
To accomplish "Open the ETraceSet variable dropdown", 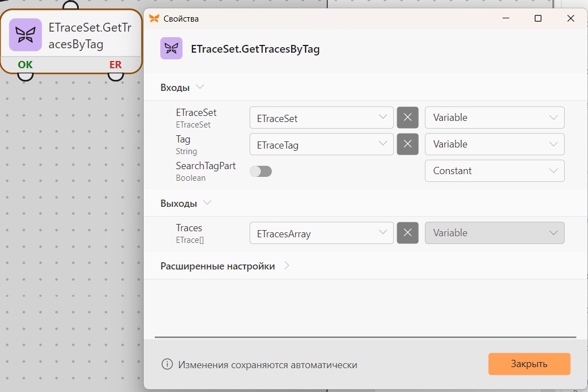I will [321, 118].
